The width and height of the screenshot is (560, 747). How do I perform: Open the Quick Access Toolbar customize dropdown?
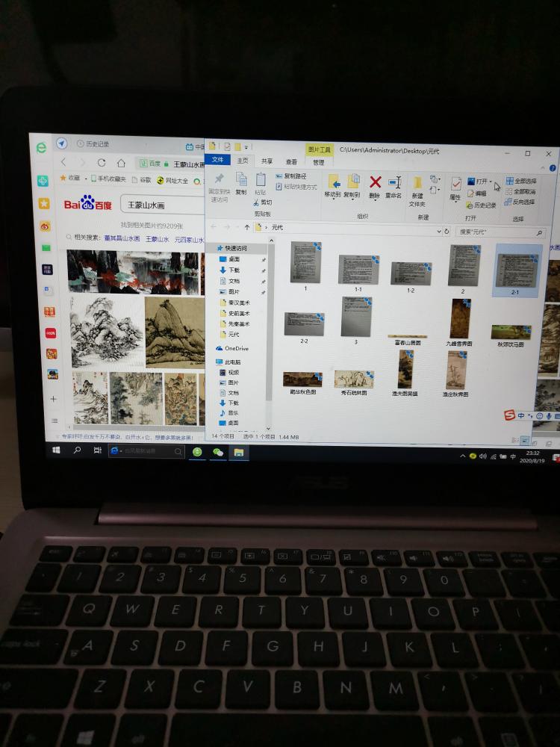(246, 147)
